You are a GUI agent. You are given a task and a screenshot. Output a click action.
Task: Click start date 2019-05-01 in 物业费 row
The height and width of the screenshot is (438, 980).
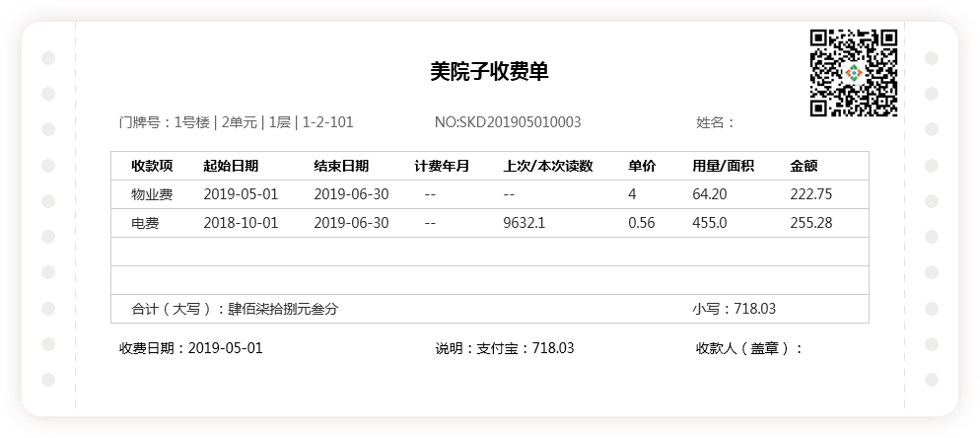click(241, 194)
